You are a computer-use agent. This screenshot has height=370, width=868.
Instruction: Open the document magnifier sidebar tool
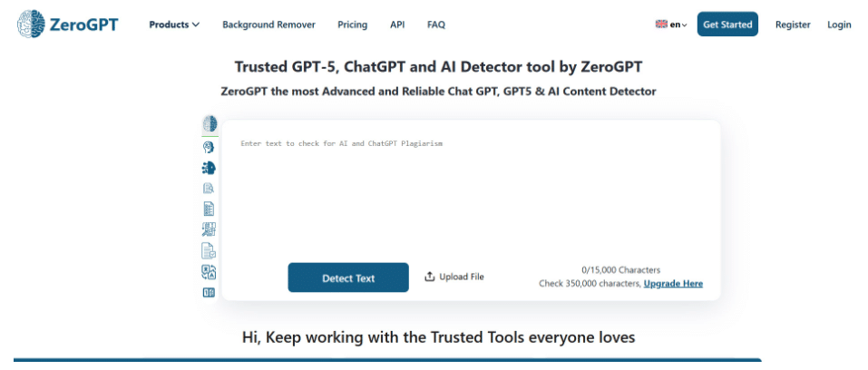tap(209, 189)
